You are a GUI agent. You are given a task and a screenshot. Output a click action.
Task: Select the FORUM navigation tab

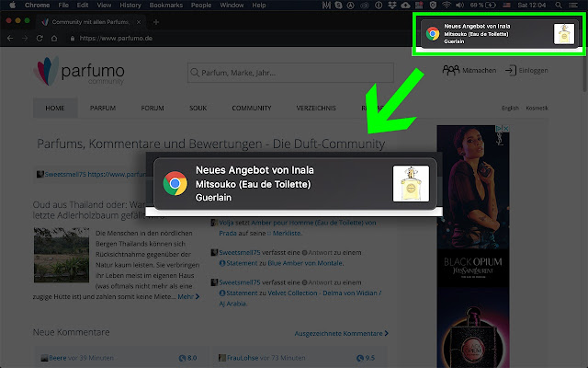(x=153, y=109)
